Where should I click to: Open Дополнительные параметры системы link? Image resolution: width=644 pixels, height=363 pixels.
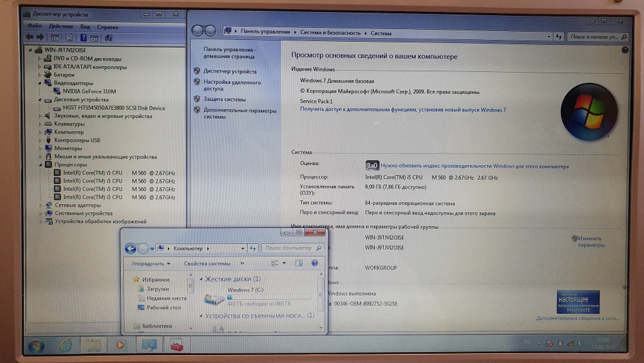tap(240, 113)
